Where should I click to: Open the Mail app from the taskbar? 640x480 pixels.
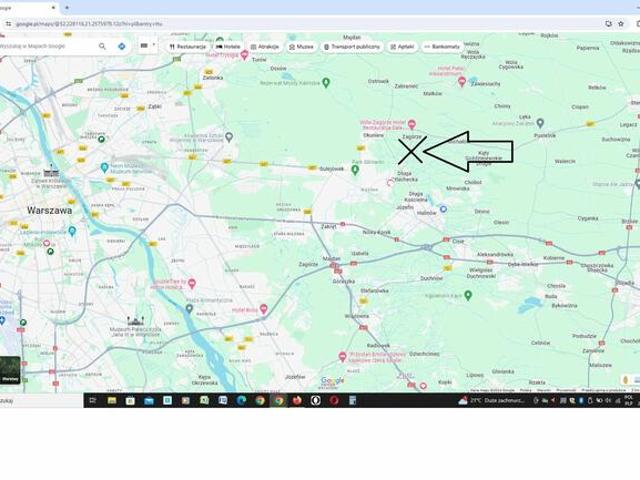pyautogui.click(x=149, y=401)
